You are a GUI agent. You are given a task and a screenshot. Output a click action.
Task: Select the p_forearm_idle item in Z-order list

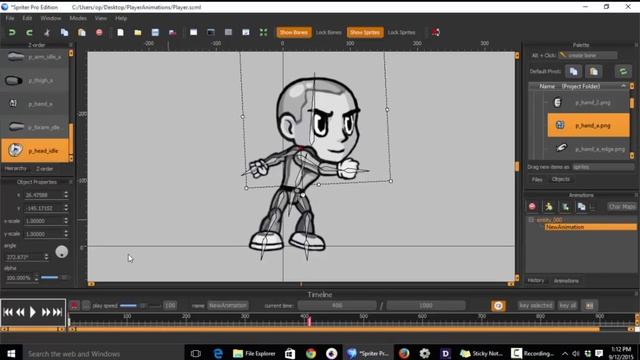click(x=34, y=127)
